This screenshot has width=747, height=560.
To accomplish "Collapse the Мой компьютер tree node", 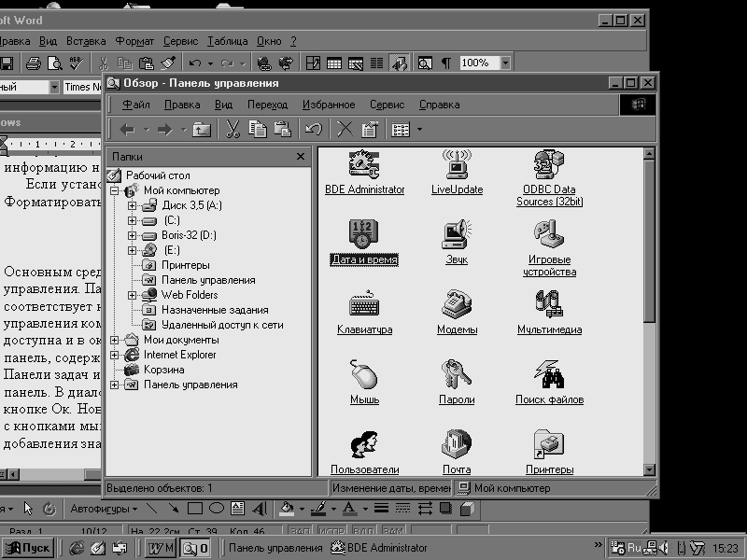I will (114, 191).
